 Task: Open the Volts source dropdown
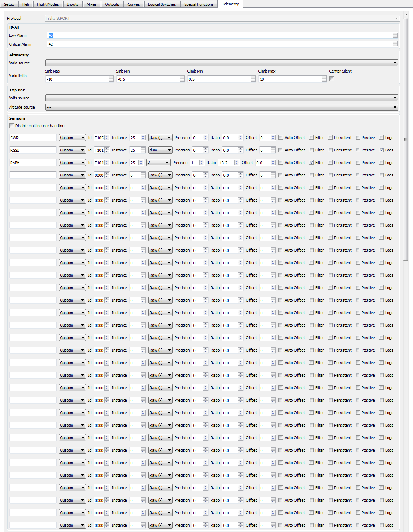click(221, 98)
